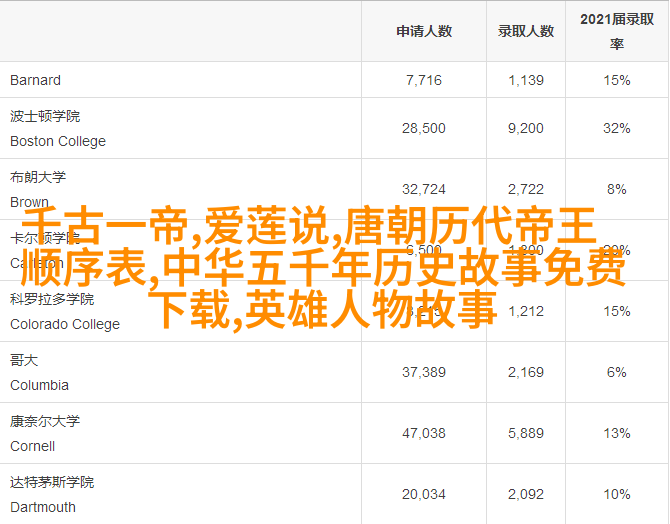This screenshot has width=670, height=524.
Task: Select the 32% admission rate cell
Action: coord(617,128)
